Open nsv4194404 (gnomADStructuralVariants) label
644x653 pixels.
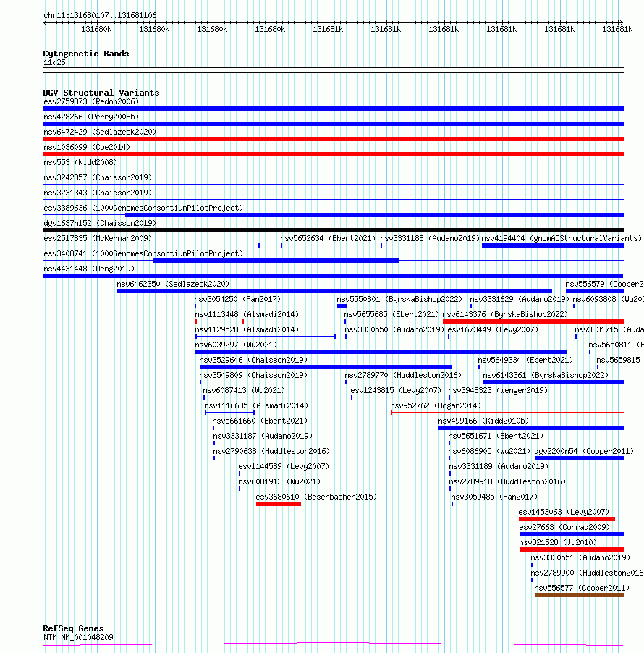pos(562,239)
